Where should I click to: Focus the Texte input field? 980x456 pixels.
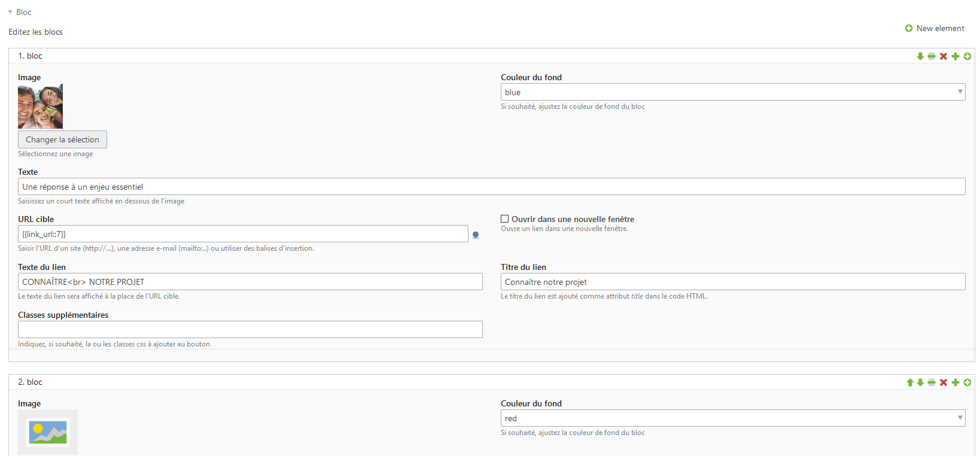(492, 187)
